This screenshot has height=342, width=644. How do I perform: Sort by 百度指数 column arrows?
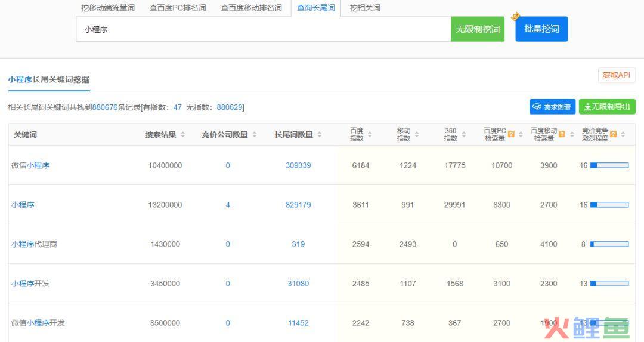[370, 134]
